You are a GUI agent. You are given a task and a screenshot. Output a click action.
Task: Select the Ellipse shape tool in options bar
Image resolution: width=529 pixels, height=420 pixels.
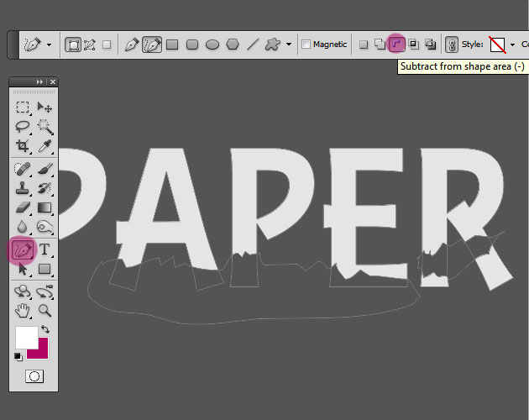[x=213, y=44]
